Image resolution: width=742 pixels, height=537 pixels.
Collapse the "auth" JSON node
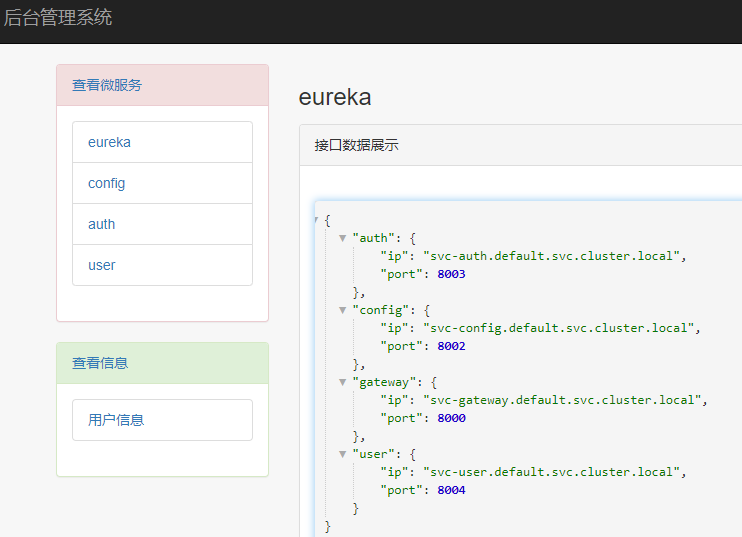(x=343, y=238)
